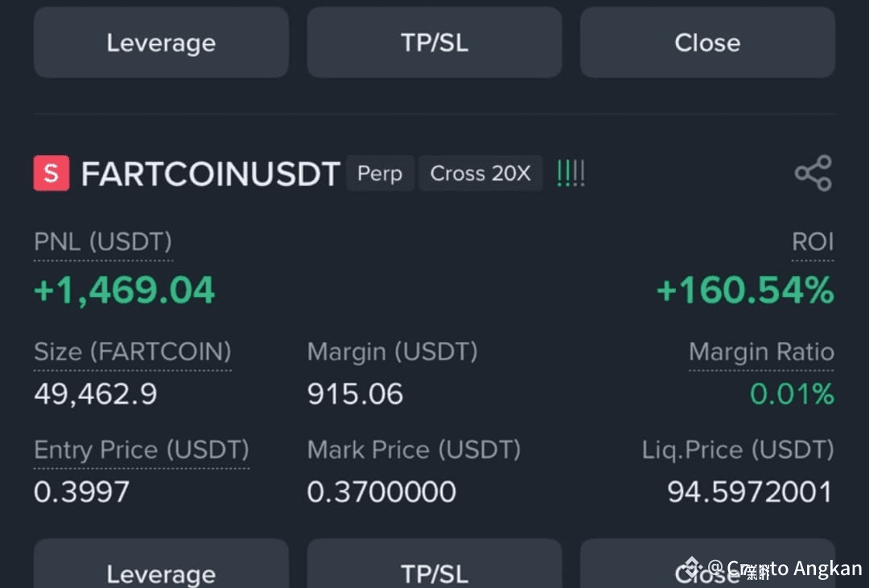Click the Margin (USDT) label
This screenshot has height=588, width=869.
[392, 352]
